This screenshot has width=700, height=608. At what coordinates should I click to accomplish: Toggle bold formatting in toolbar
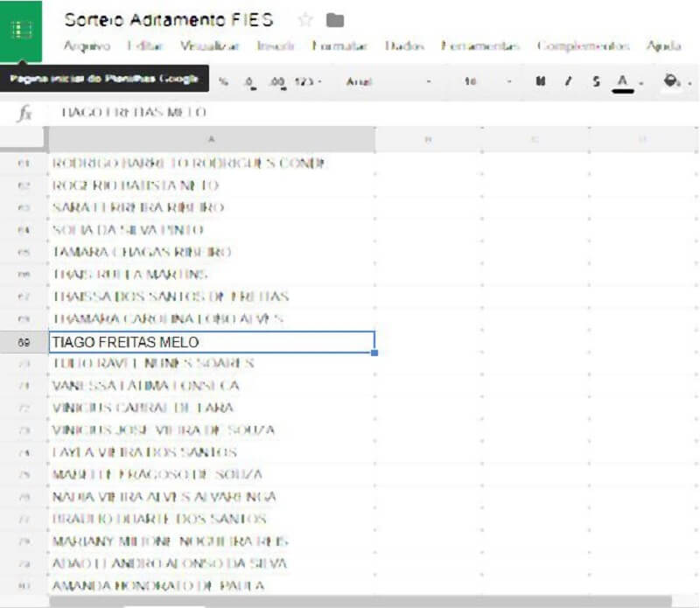[540, 81]
